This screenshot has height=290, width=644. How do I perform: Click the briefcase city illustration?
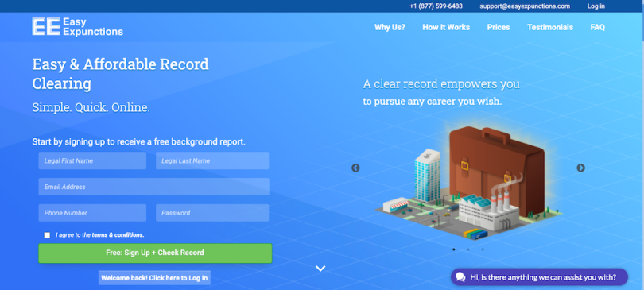coord(468,183)
